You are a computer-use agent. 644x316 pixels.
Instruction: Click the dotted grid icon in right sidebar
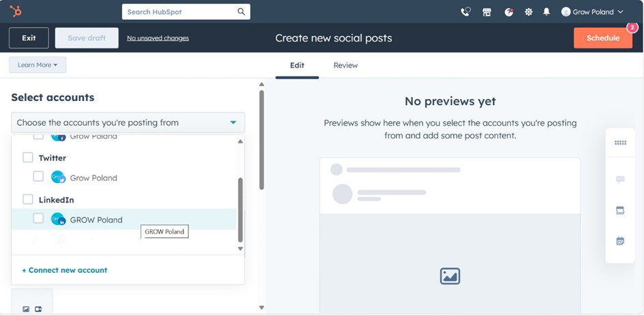tap(620, 143)
